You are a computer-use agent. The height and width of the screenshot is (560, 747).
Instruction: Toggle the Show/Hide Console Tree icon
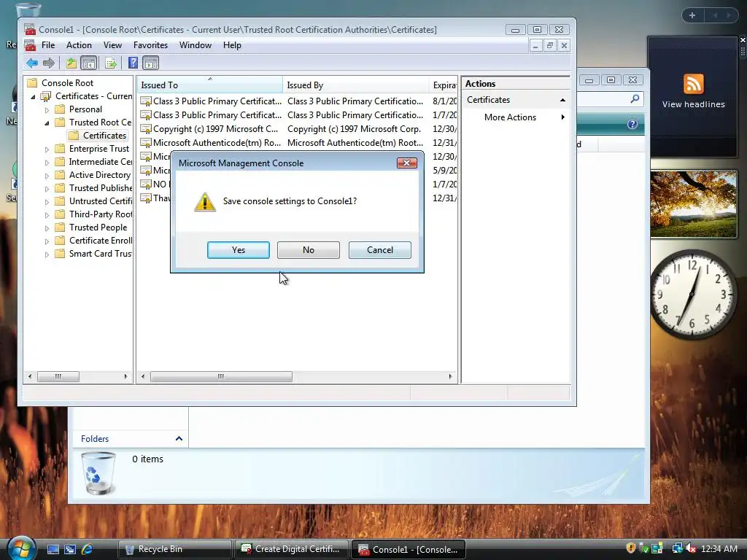click(x=88, y=63)
